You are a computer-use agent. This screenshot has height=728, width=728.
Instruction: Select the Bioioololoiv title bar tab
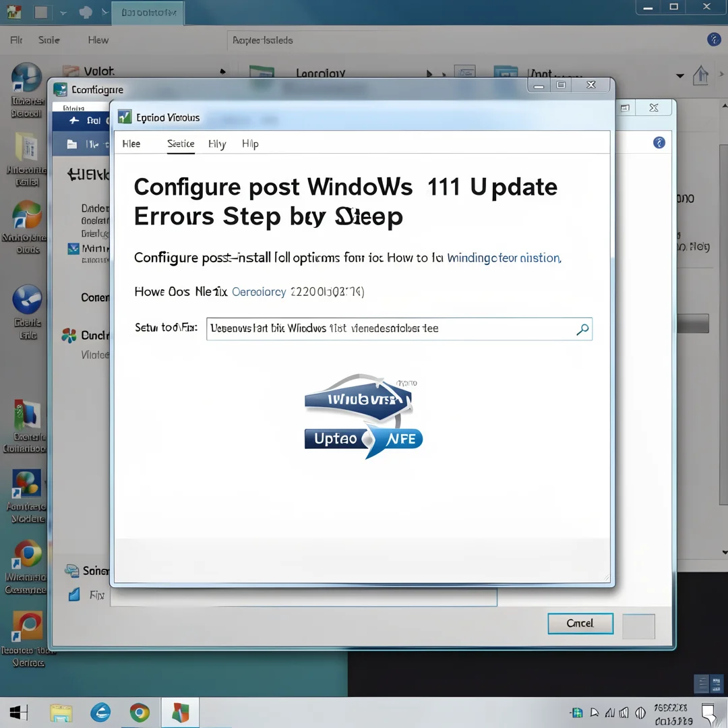click(x=148, y=13)
